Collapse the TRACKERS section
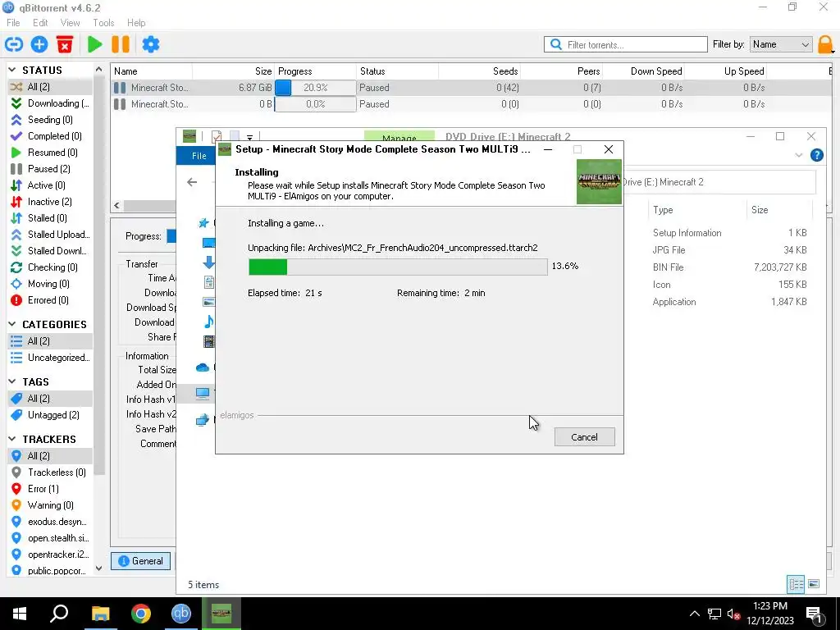The height and width of the screenshot is (630, 840). point(12,439)
